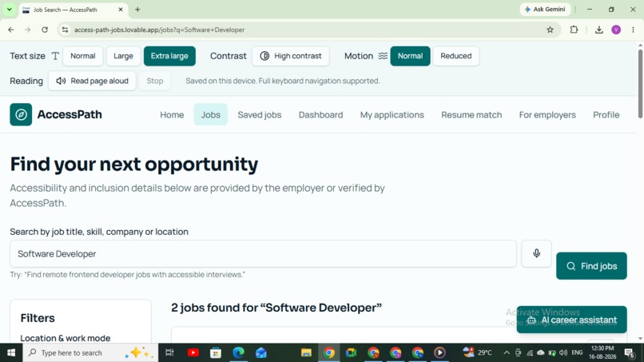644x362 pixels.
Task: View site information icon in address bar
Action: click(65, 30)
